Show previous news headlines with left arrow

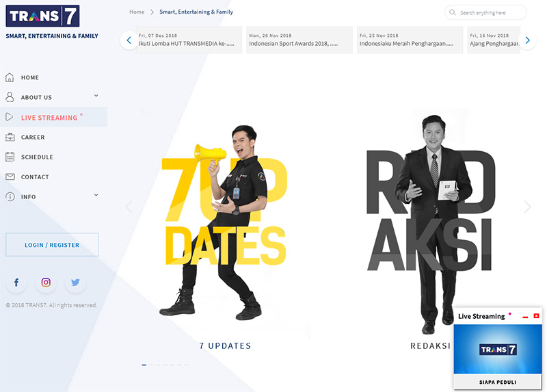click(129, 40)
